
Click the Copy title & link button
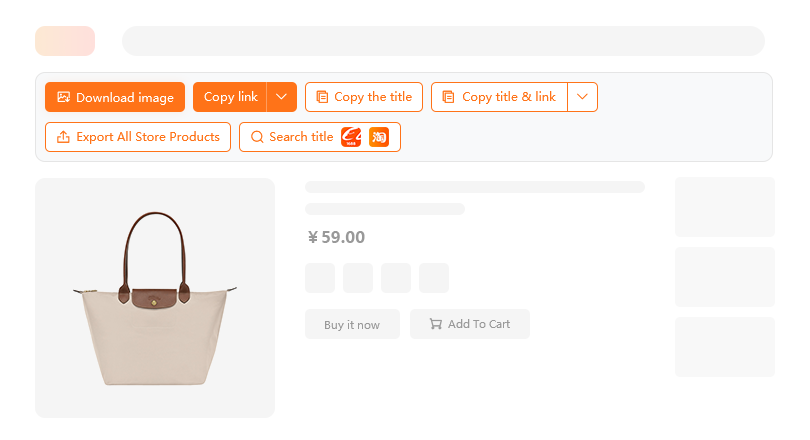coord(499,97)
